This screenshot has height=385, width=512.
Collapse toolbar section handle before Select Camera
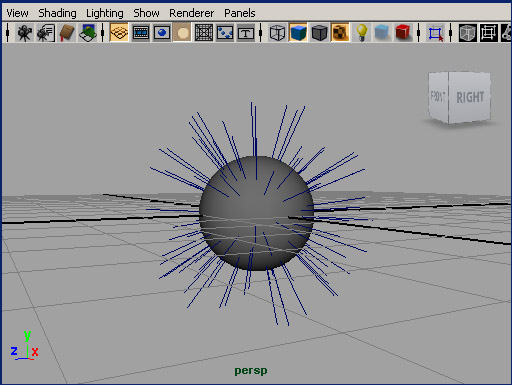coord(8,33)
